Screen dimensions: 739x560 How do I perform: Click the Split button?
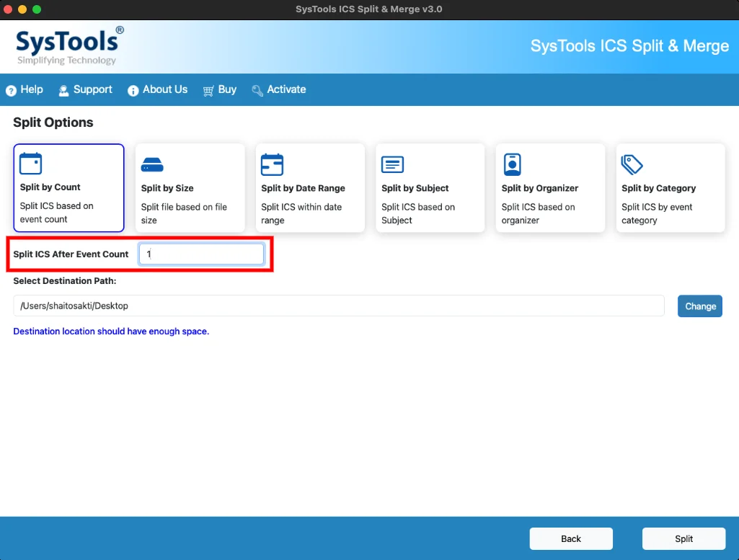click(684, 538)
